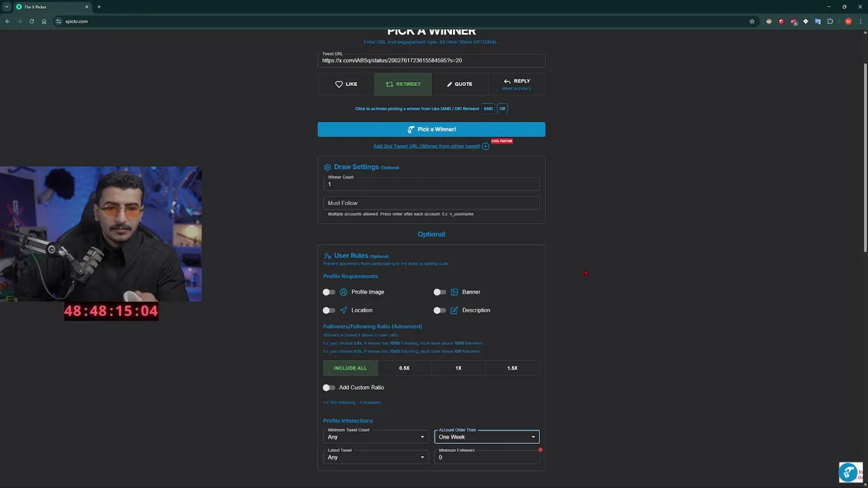The height and width of the screenshot is (488, 868).
Task: Close the X Picker tab
Action: (x=87, y=7)
